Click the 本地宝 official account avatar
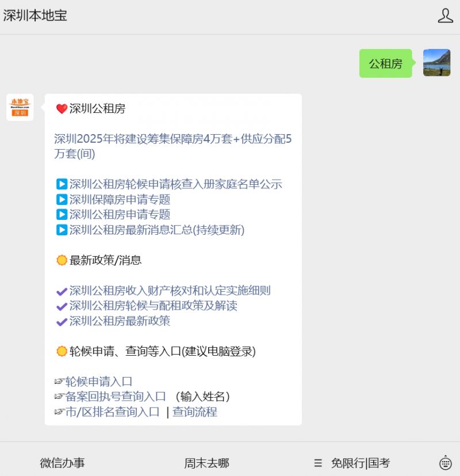The width and height of the screenshot is (460, 476). pos(20,108)
